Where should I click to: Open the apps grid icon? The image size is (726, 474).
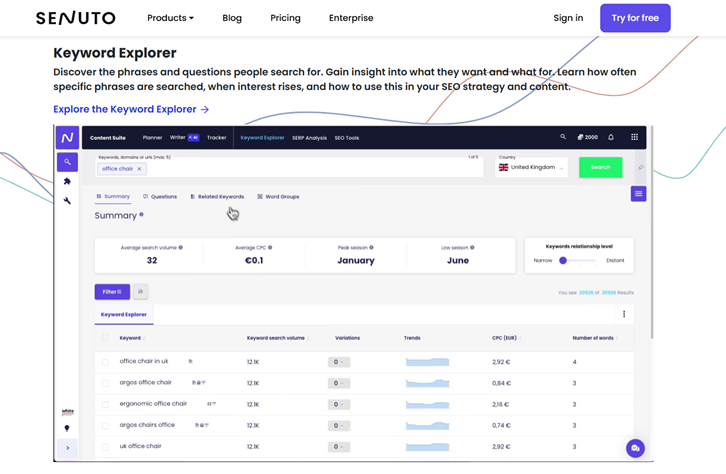tap(634, 137)
